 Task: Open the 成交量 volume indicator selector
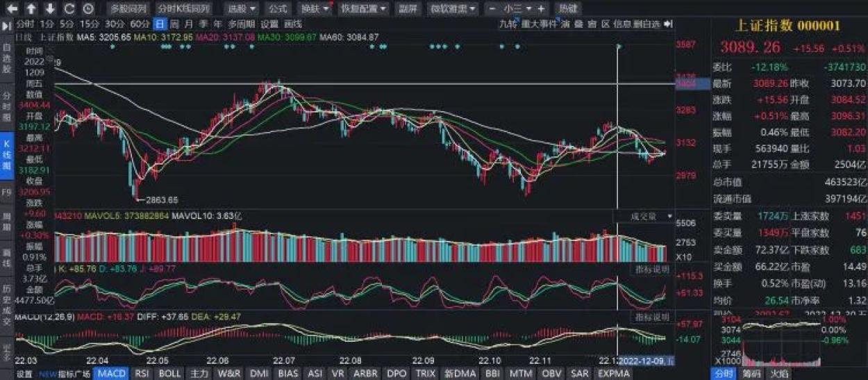(644, 217)
